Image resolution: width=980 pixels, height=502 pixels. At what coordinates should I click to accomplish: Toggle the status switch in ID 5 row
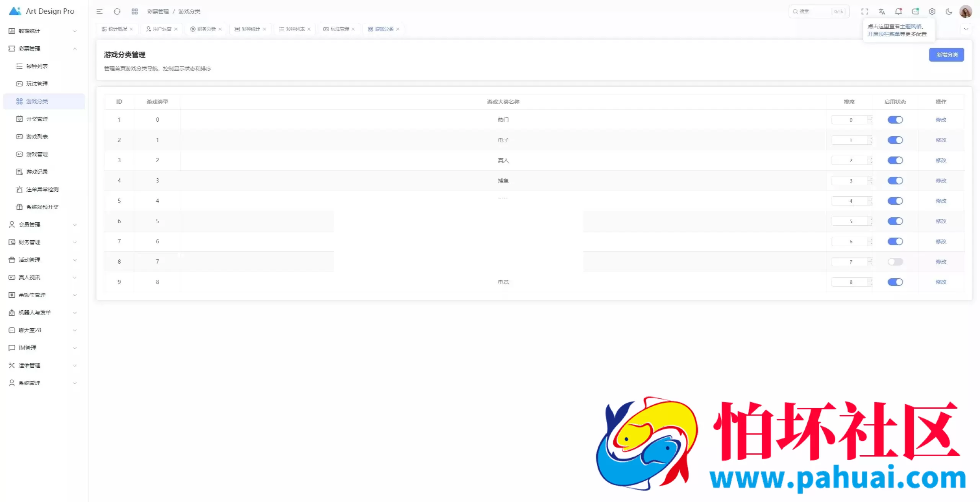895,201
